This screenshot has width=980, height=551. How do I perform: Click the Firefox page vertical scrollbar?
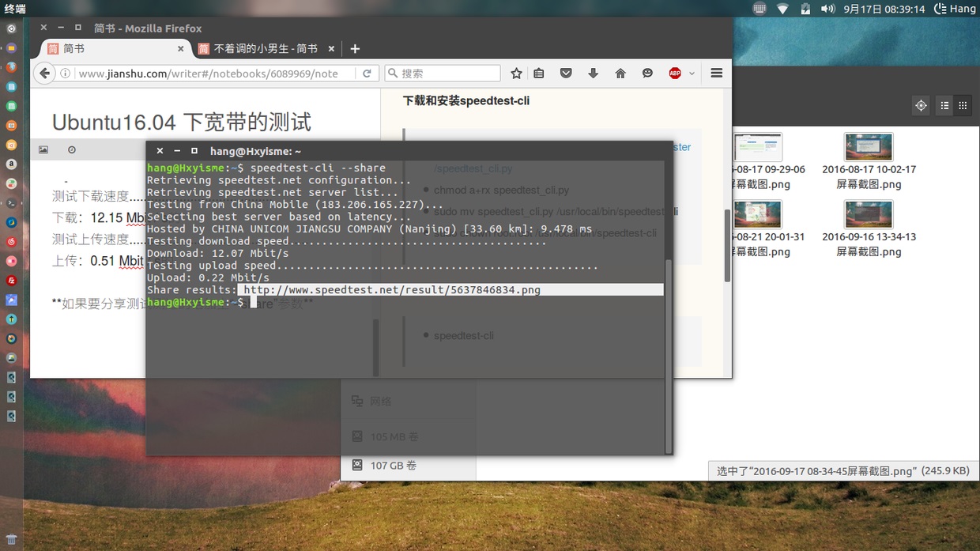point(728,245)
